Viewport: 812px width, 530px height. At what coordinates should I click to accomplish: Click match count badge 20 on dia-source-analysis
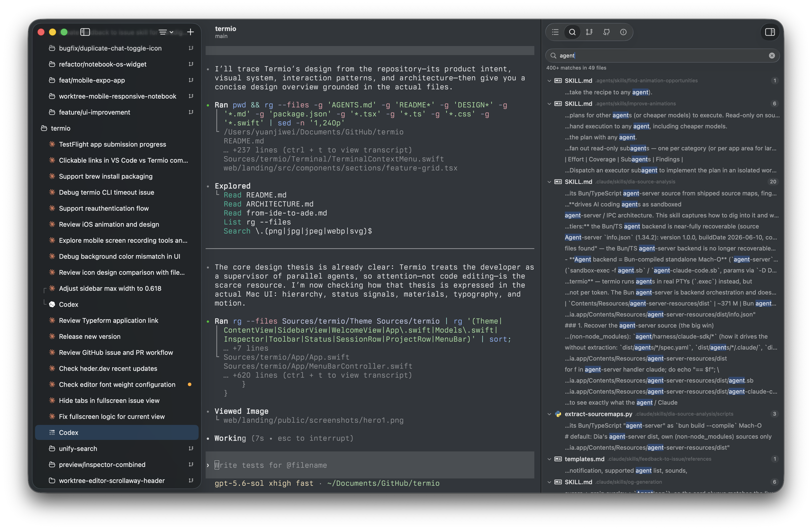pos(773,182)
